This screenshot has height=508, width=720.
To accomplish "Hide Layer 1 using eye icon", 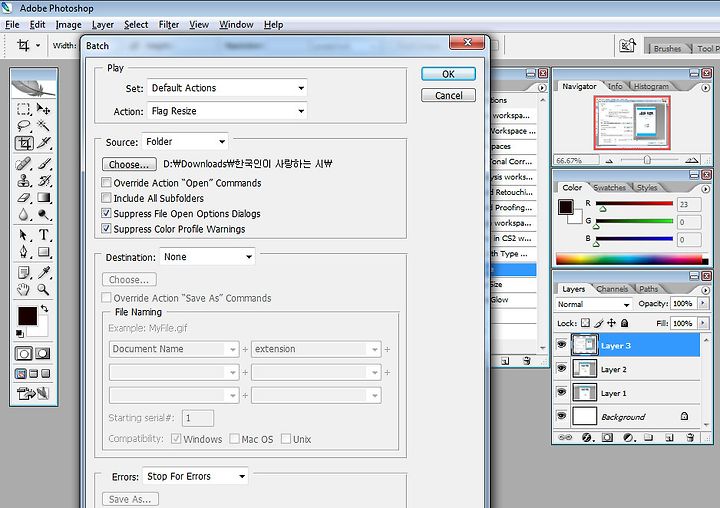I will tap(561, 392).
